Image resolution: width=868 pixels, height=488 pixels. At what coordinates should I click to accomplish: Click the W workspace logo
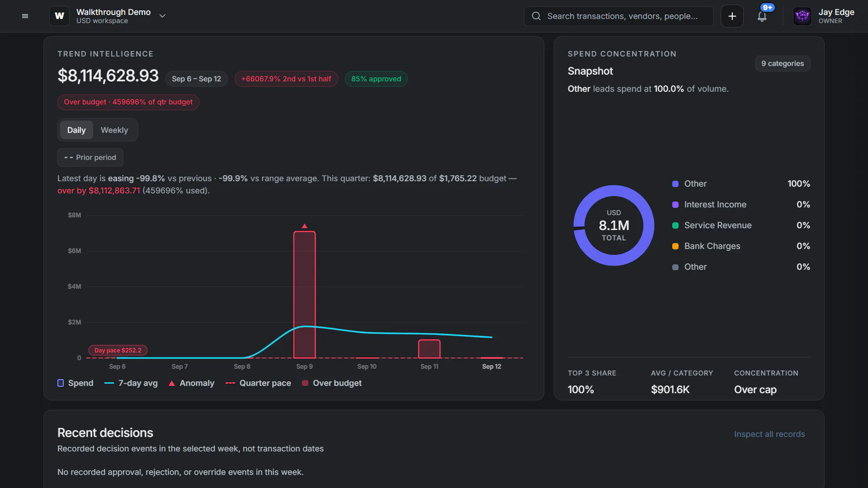[x=59, y=16]
